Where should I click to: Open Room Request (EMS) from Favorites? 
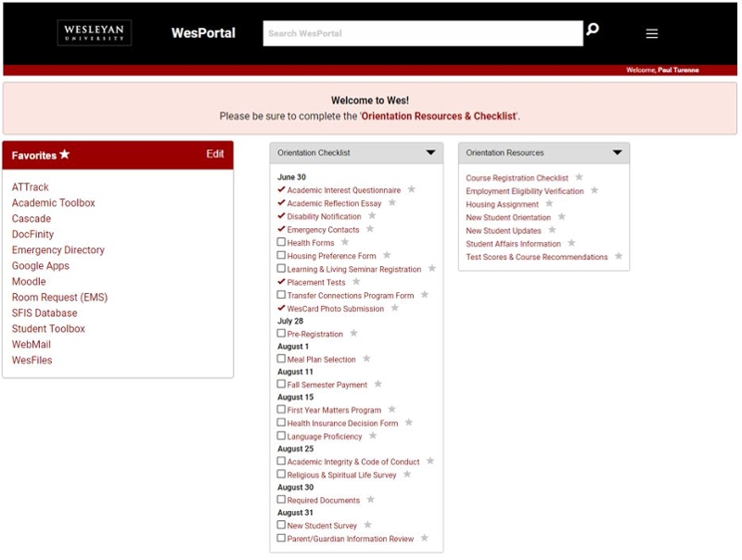59,297
